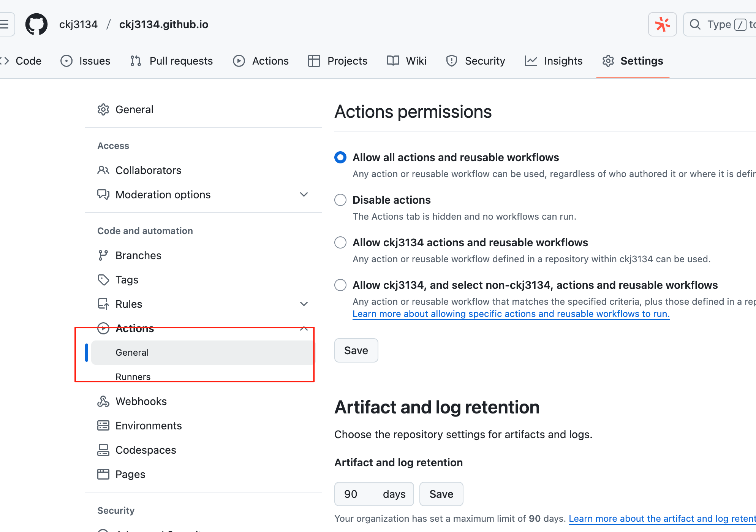Open the Code tab
Screen dimensions: 756x532
[x=21, y=61]
